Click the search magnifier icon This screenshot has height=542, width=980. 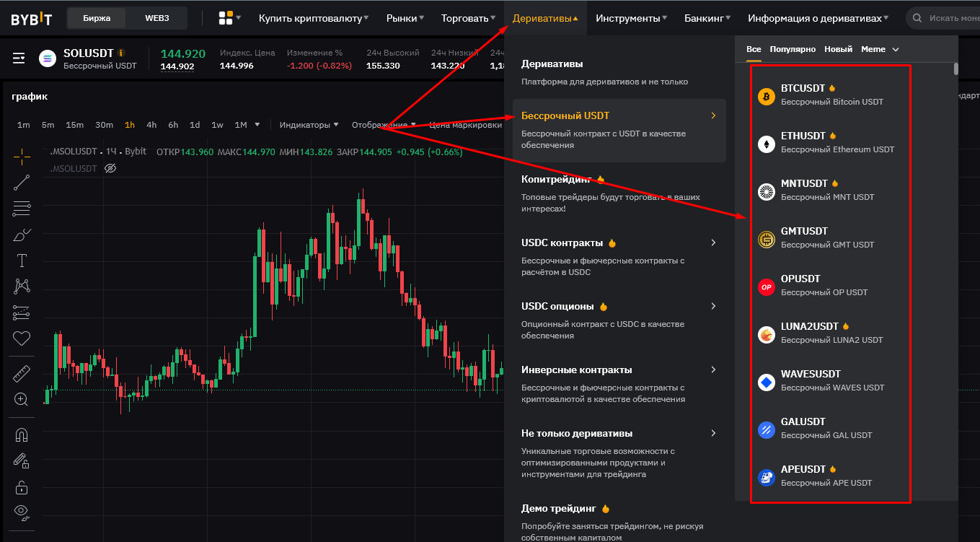919,17
